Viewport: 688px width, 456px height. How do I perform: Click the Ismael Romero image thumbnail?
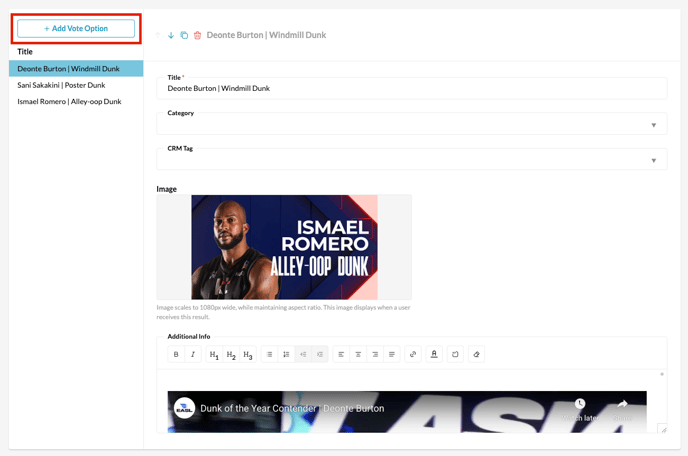[x=284, y=247]
